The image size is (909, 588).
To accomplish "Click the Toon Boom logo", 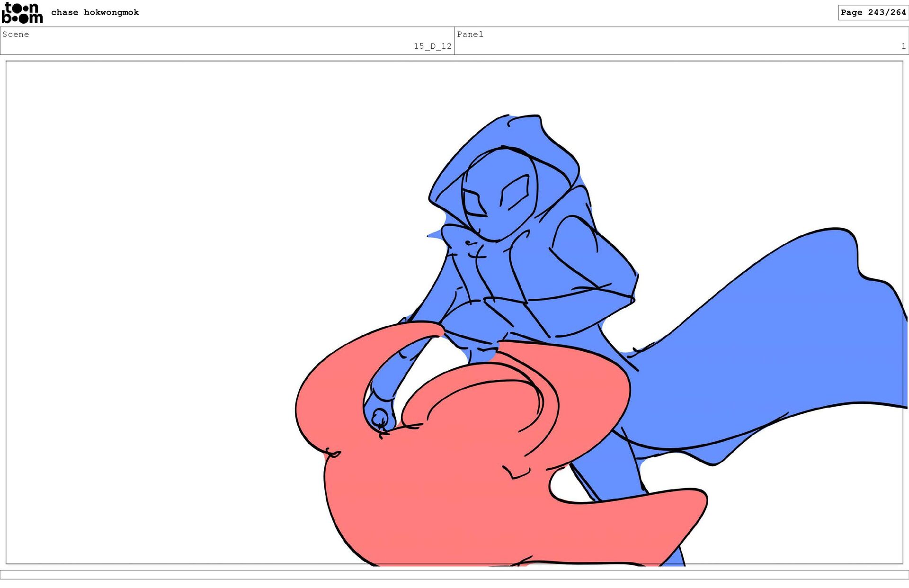I will [x=22, y=13].
